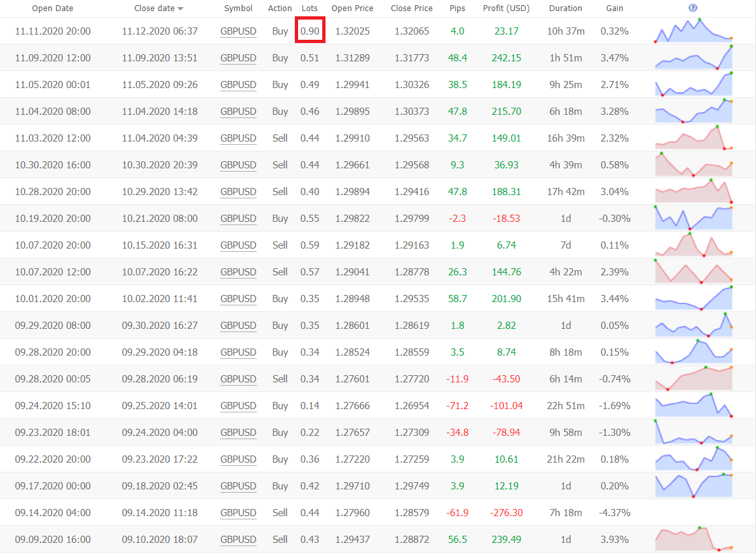Click the Symbol column header

[238, 8]
